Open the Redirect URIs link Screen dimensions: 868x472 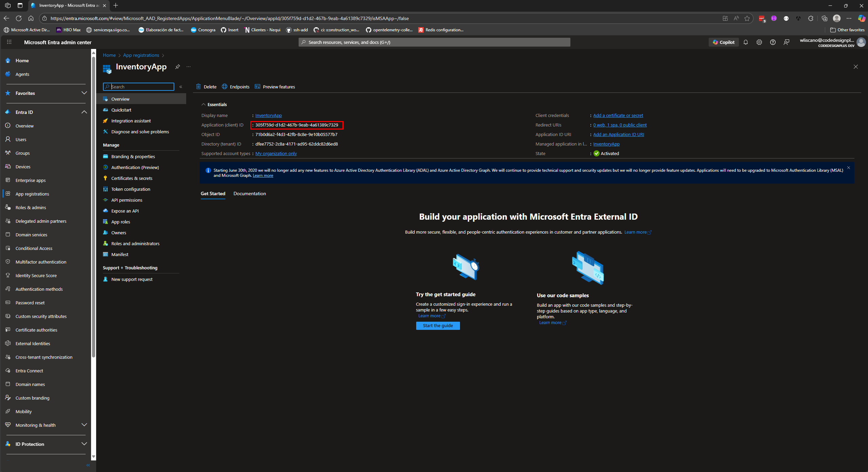pyautogui.click(x=620, y=125)
